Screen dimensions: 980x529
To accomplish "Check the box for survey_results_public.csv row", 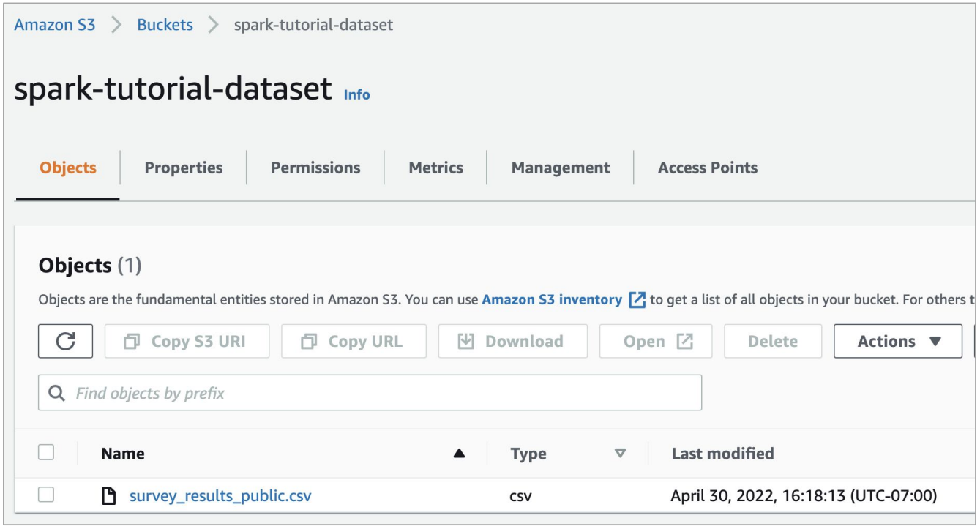I will click(46, 495).
